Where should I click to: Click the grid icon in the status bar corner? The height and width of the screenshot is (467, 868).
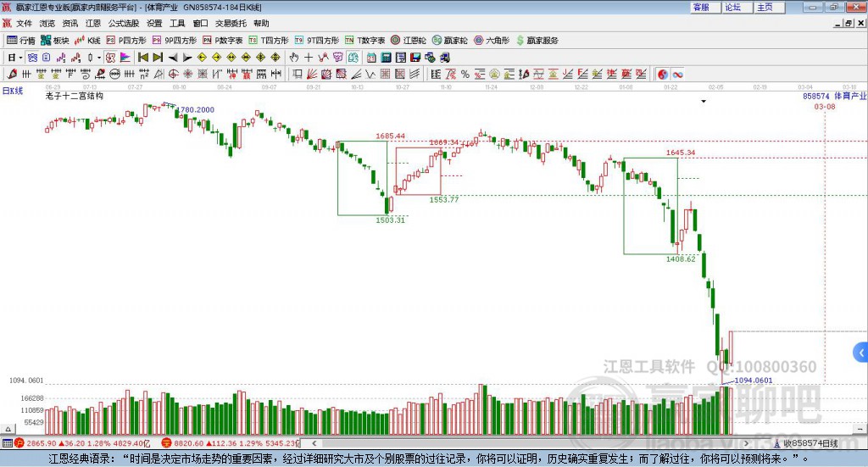[x=7, y=443]
